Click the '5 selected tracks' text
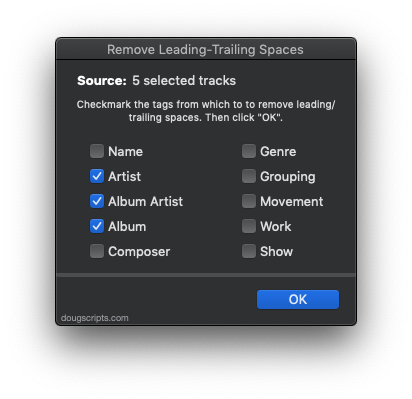This screenshot has width=412, height=399. coord(184,81)
